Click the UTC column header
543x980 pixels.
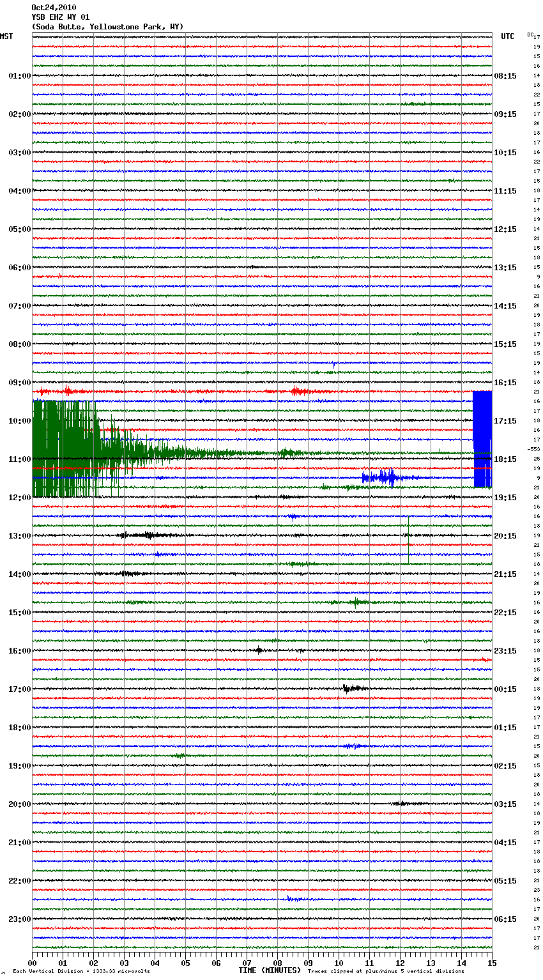[x=508, y=36]
